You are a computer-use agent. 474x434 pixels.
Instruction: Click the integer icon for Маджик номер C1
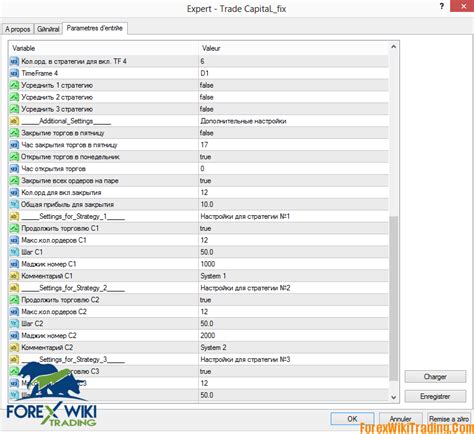14,264
